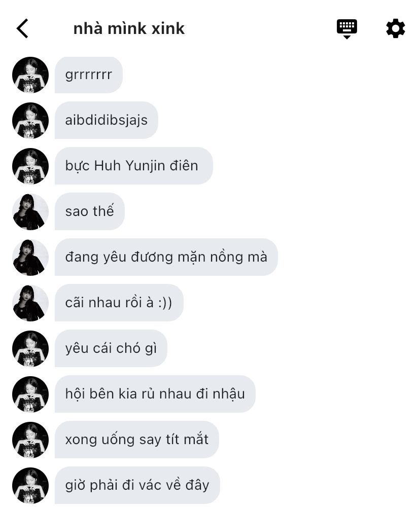
Task: Select 'đang yêu đương mặn nồng mà' message
Action: click(x=166, y=257)
